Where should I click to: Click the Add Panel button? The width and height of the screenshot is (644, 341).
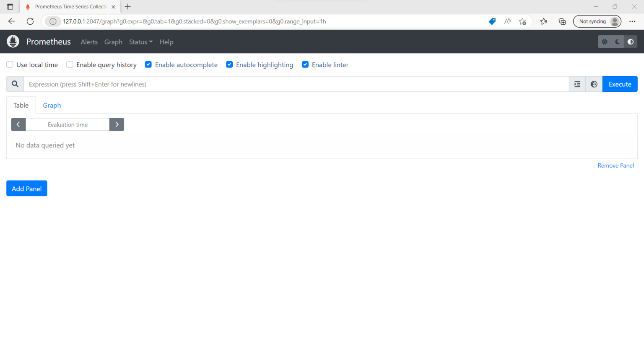26,188
